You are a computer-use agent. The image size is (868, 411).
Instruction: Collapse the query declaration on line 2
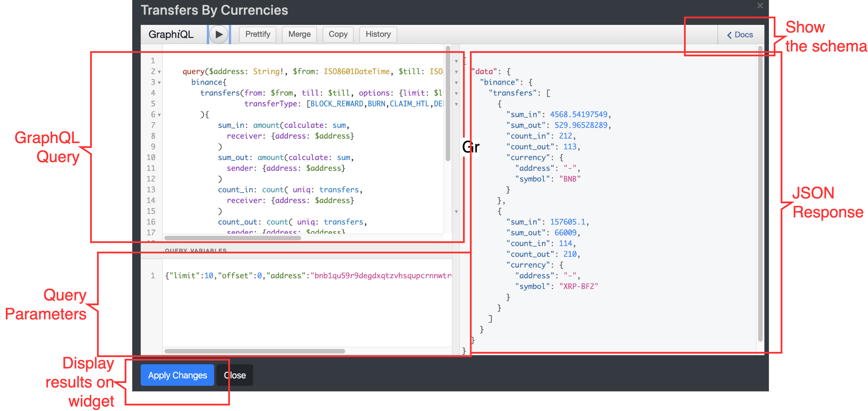coord(158,72)
